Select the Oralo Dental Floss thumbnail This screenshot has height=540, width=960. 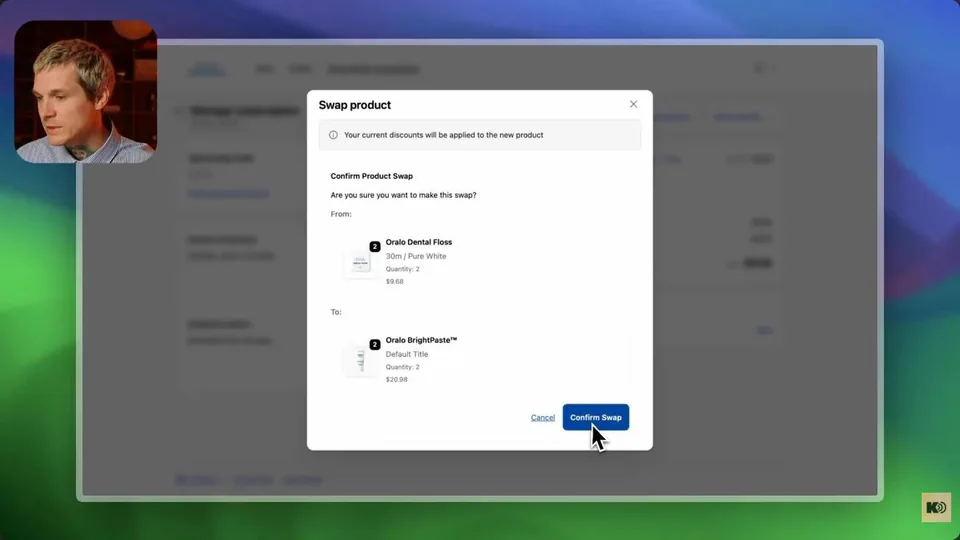point(360,263)
